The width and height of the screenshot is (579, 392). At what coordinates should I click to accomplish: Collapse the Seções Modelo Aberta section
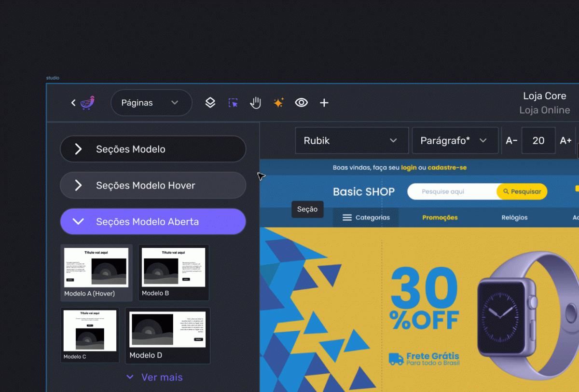(x=153, y=222)
